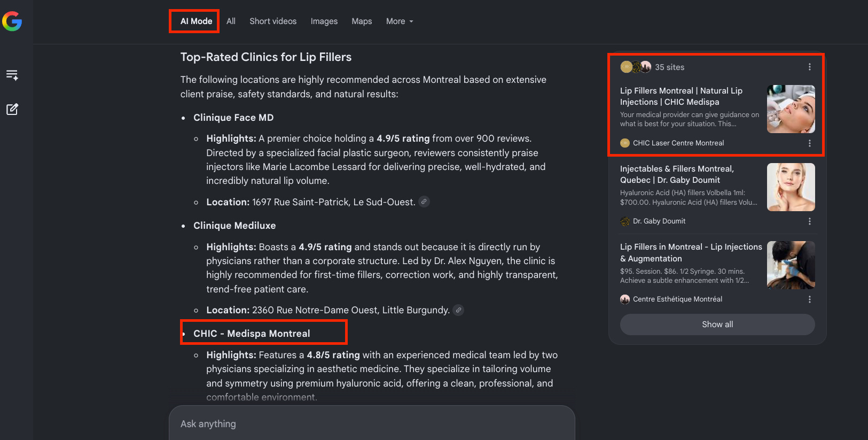Click the Ask anything input field

tap(372, 423)
